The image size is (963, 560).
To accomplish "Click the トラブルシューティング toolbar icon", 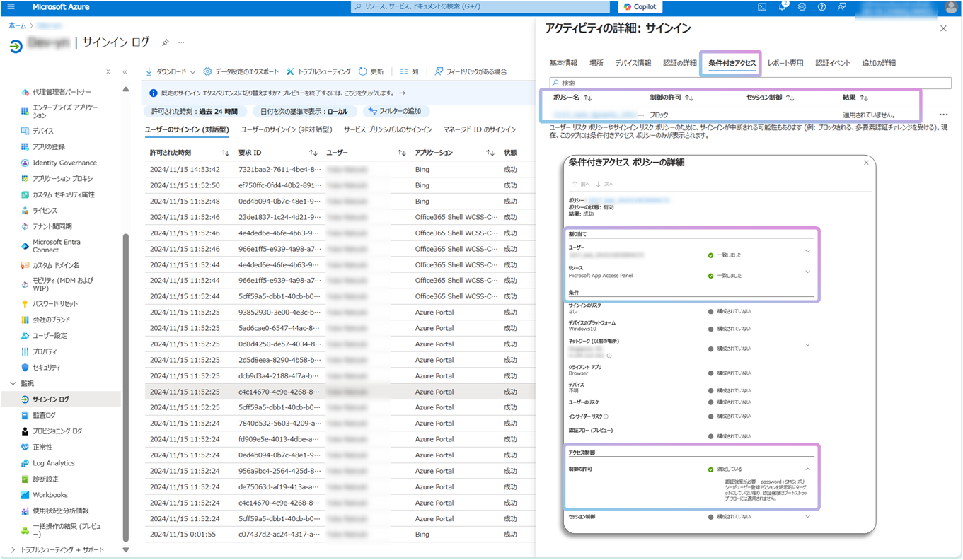I will pyautogui.click(x=291, y=71).
